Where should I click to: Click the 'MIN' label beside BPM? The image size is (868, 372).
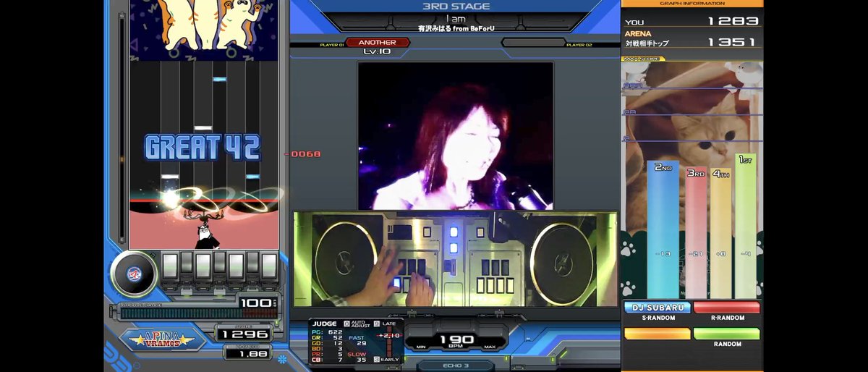(x=421, y=347)
